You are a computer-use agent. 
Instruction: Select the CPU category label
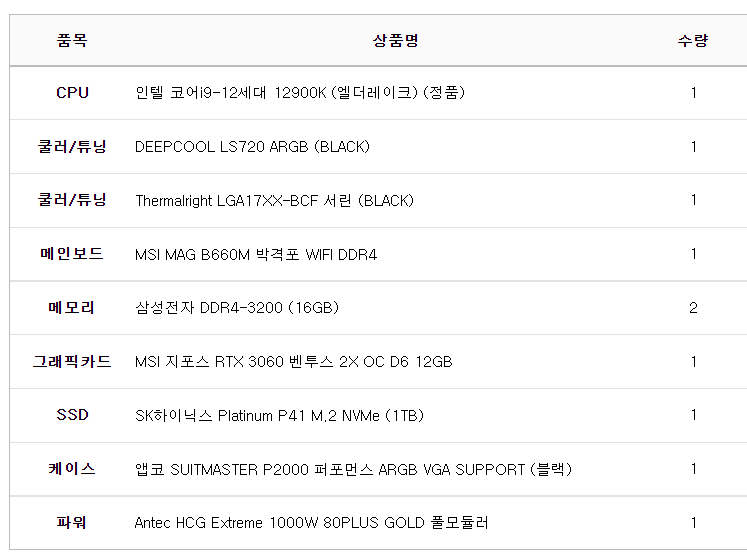point(72,93)
